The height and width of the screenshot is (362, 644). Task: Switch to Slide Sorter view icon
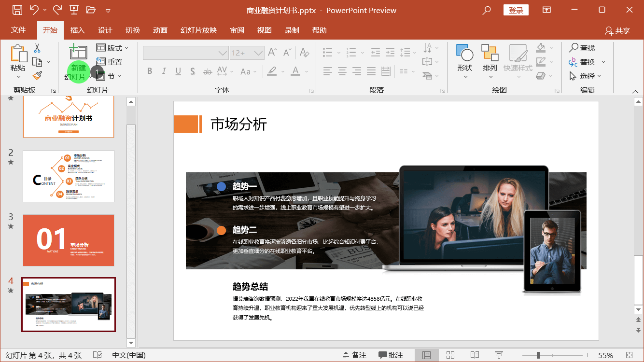tap(450, 355)
